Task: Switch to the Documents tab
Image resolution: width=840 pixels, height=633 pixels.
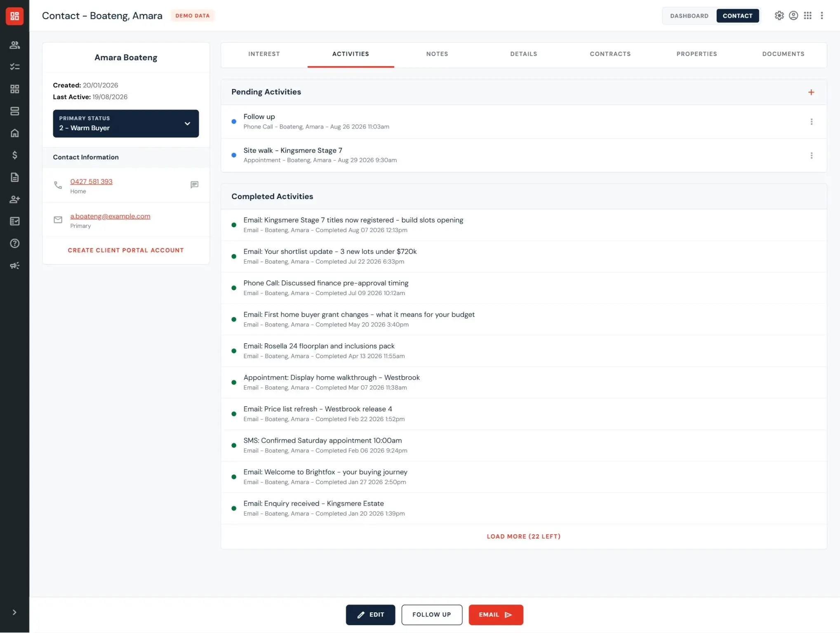Action: (x=783, y=54)
